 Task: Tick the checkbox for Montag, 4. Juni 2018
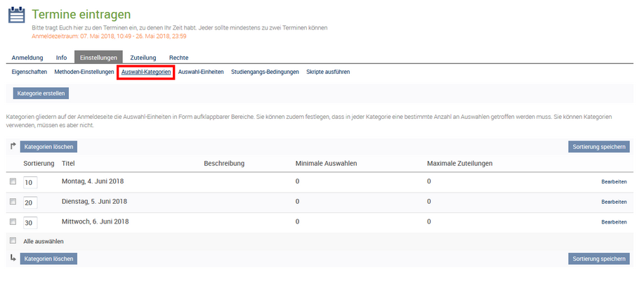pyautogui.click(x=13, y=181)
